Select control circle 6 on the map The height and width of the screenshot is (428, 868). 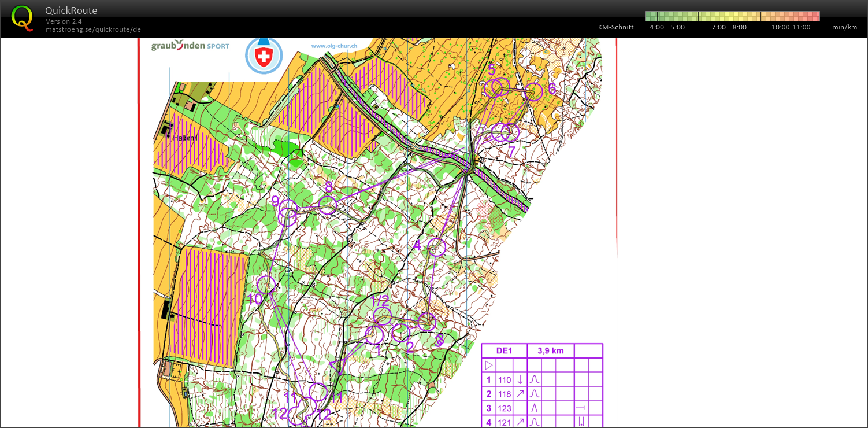534,91
